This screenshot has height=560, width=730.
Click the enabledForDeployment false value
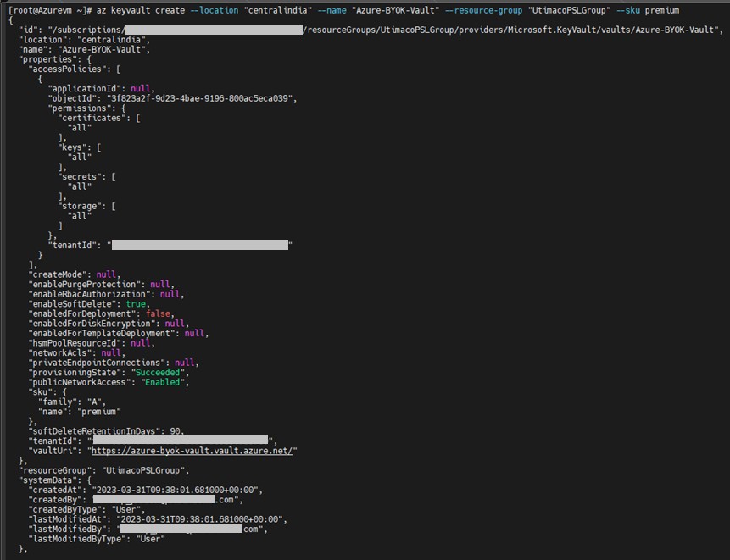coord(158,314)
